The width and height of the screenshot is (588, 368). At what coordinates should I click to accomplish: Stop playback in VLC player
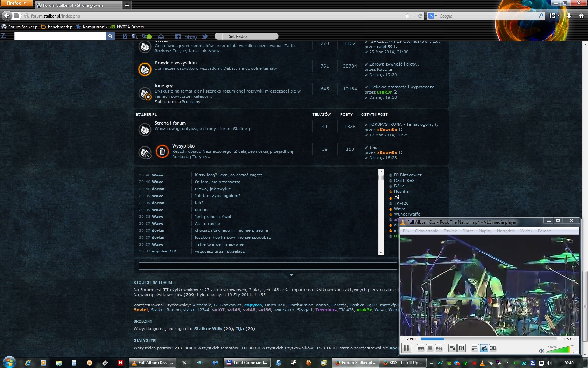point(430,348)
